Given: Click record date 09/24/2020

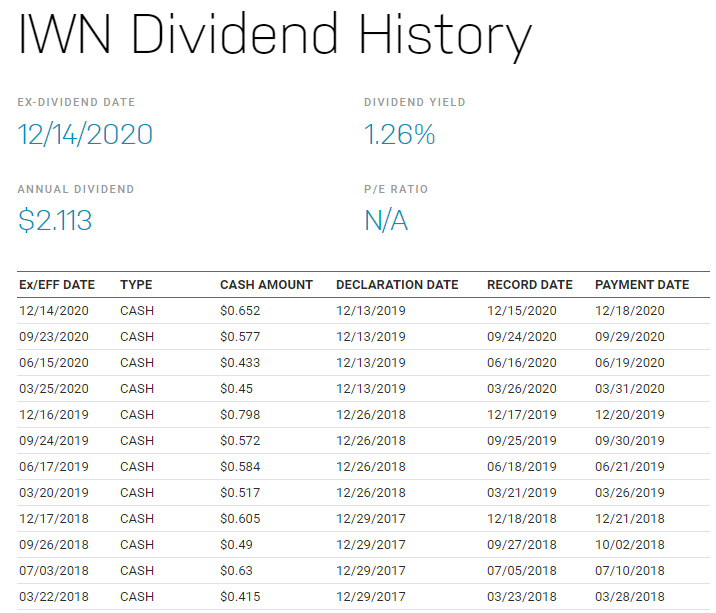Looking at the screenshot, I should click(x=522, y=337).
